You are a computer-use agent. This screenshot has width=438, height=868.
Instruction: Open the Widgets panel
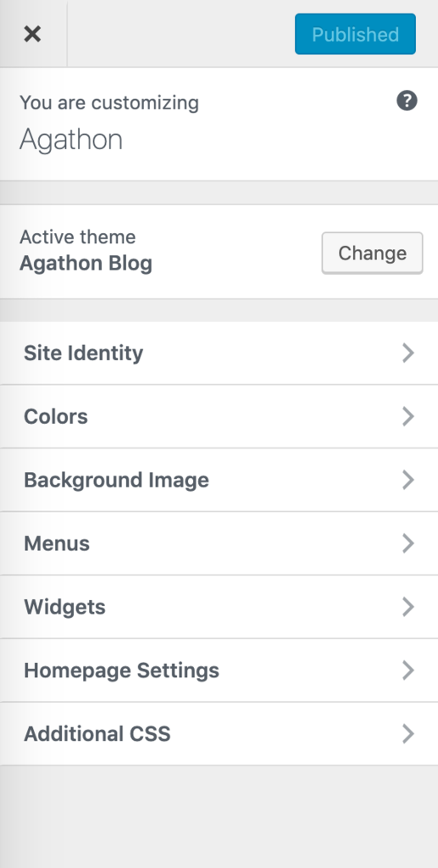pos(219,607)
